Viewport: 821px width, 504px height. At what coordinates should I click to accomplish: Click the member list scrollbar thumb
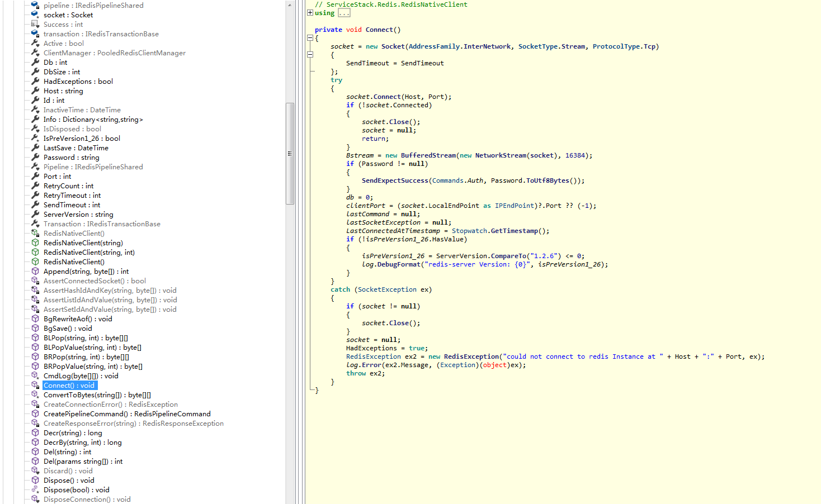pyautogui.click(x=291, y=151)
